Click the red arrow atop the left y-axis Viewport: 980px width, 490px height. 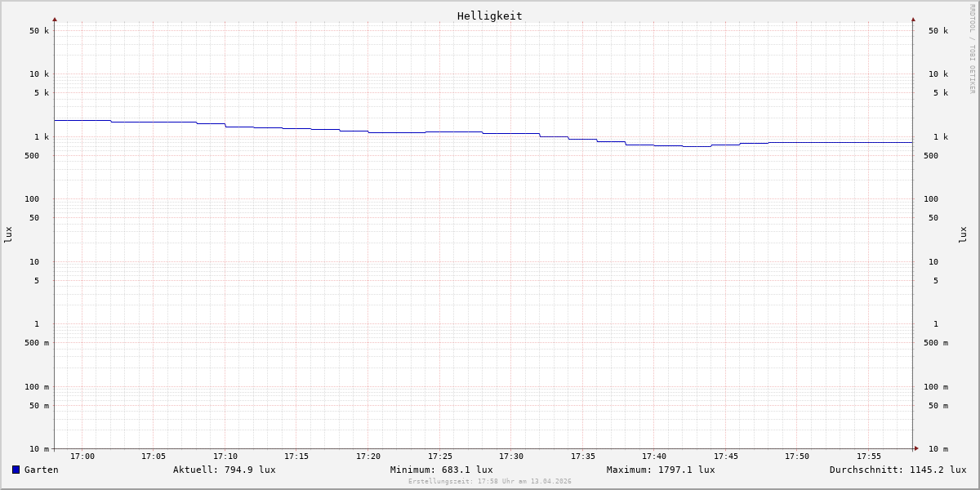55,19
